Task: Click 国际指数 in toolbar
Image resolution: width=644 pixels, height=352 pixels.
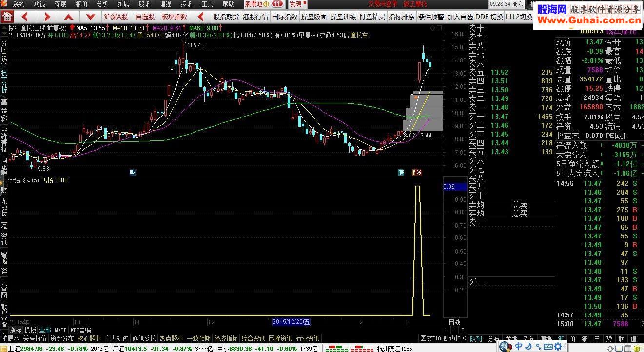Action: pyautogui.click(x=285, y=16)
